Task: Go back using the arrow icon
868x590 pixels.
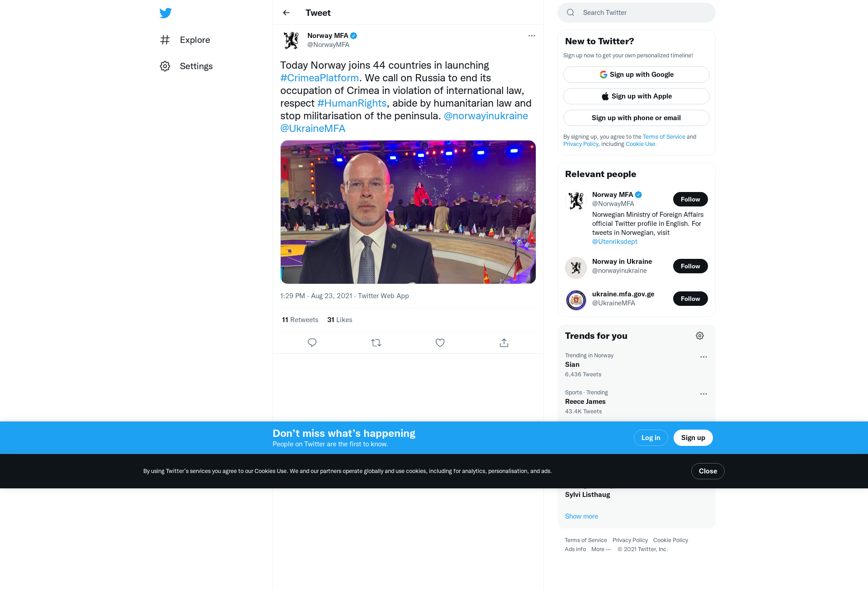Action: pyautogui.click(x=286, y=13)
